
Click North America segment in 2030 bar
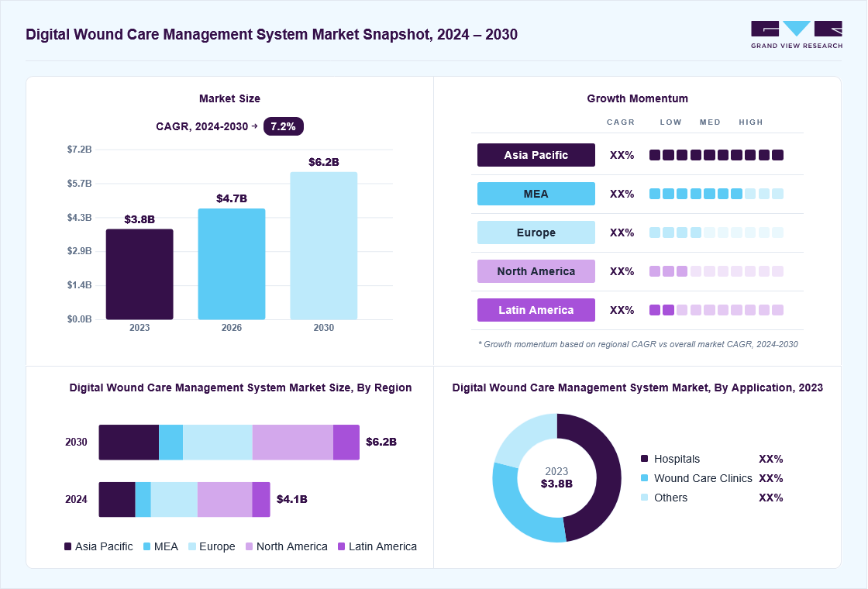[293, 443]
